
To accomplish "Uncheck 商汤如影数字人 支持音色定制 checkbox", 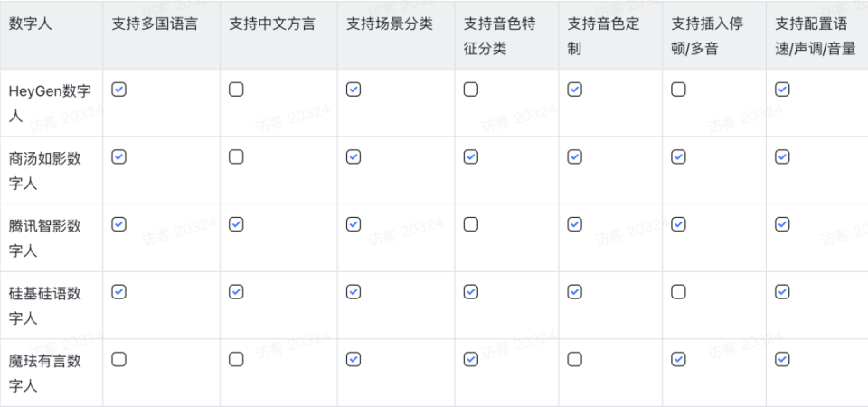I will (x=575, y=157).
